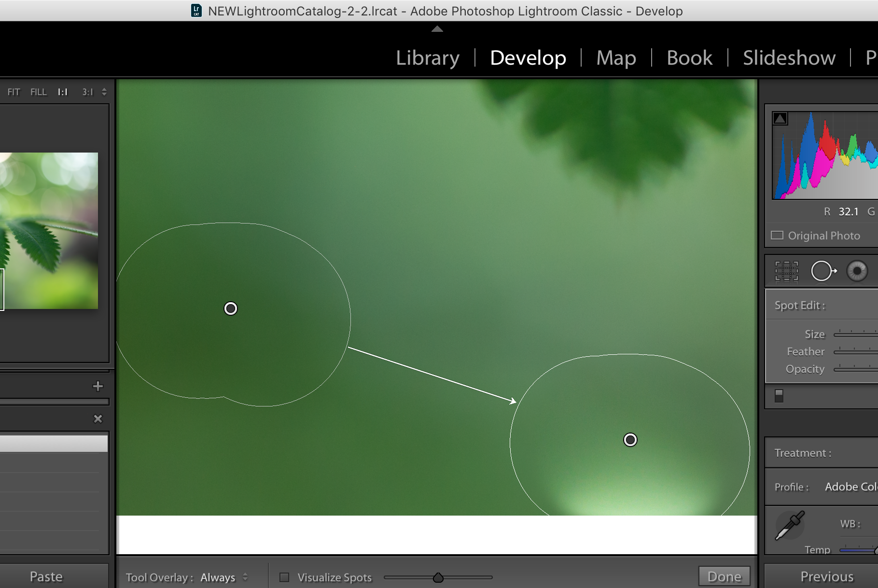878x588 pixels.
Task: Select the destination spot circle pin
Action: [x=630, y=440]
